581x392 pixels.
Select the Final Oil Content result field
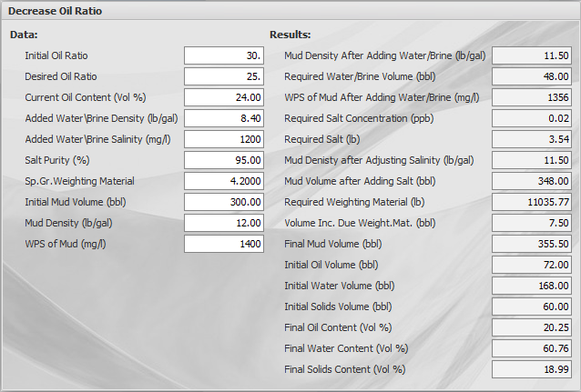point(532,327)
